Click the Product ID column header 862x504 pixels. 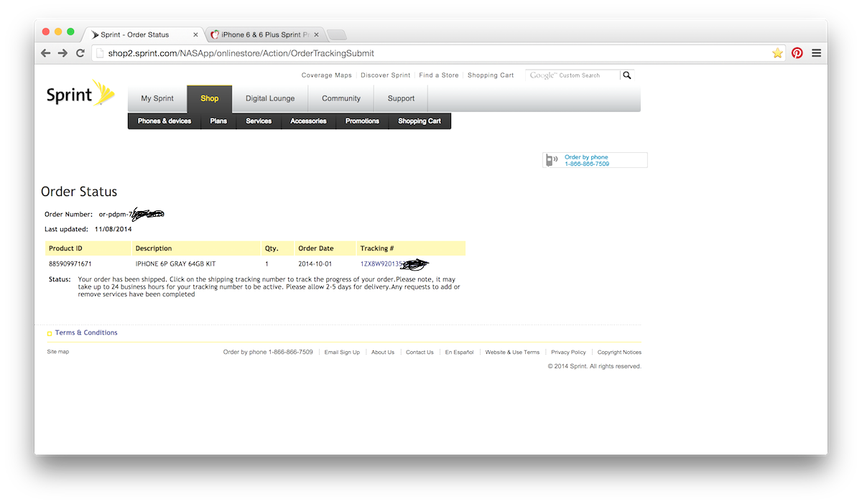click(65, 248)
